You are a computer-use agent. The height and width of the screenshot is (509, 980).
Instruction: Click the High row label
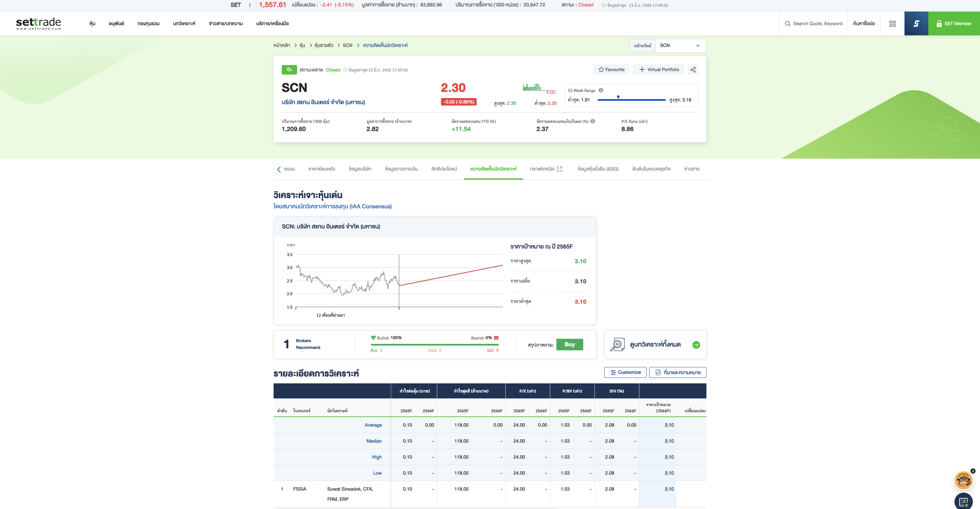click(x=377, y=457)
